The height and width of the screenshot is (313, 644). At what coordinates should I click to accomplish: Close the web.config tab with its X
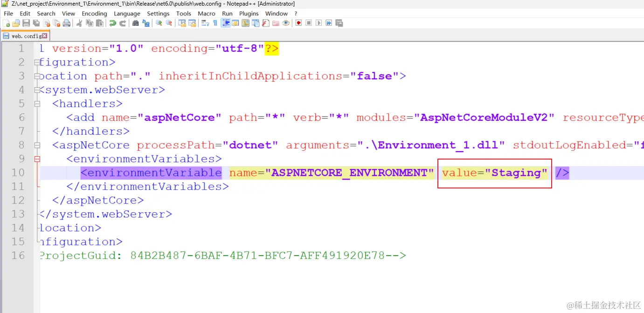[x=45, y=36]
